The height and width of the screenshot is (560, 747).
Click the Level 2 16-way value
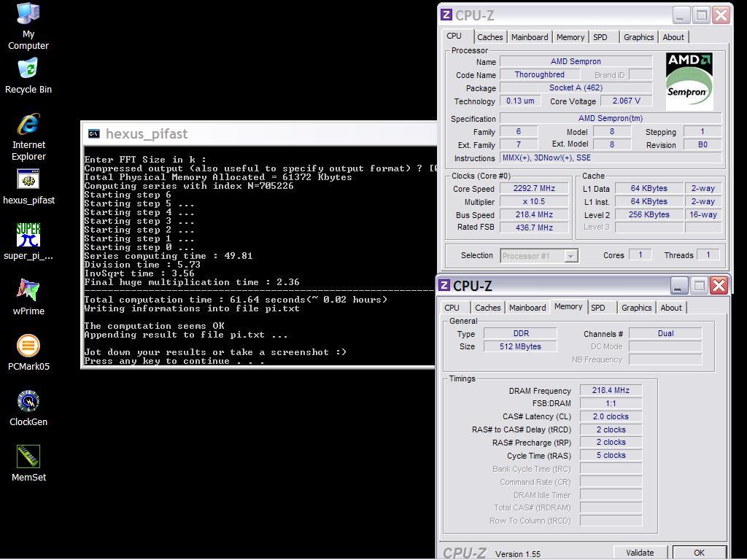click(703, 215)
